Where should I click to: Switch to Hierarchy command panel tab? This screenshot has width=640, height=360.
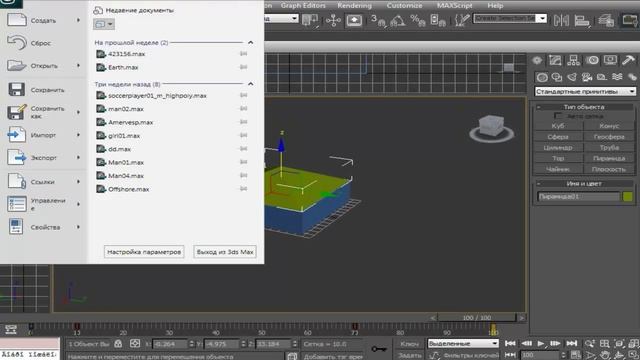point(573,61)
